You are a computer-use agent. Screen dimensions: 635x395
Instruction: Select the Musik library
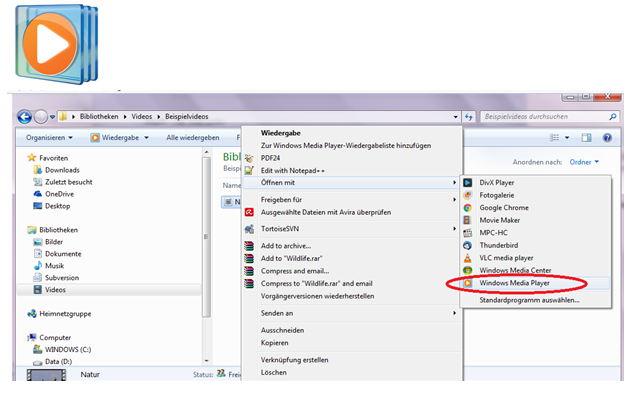click(54, 266)
